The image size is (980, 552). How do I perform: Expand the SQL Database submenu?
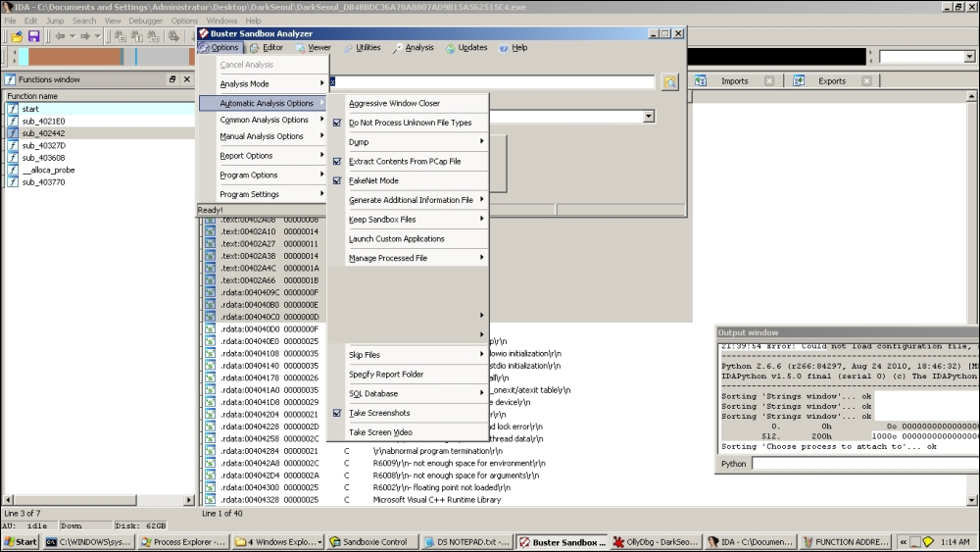point(408,394)
